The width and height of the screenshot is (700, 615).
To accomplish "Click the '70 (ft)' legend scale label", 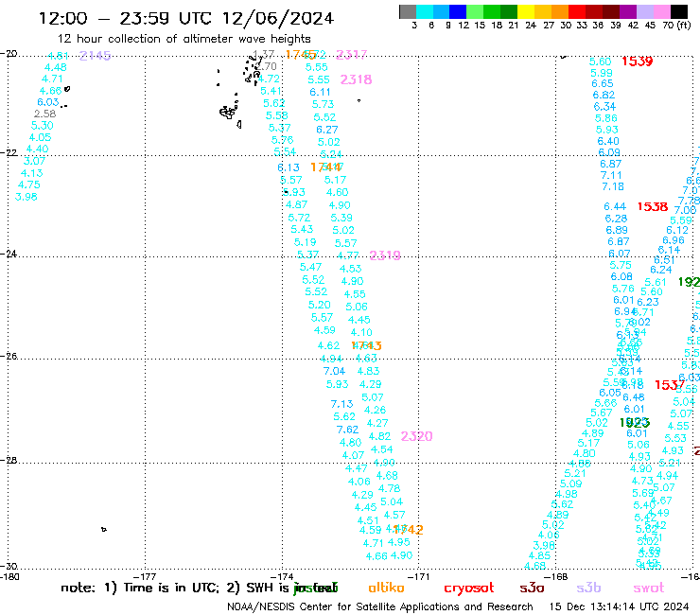I will 676,26.
